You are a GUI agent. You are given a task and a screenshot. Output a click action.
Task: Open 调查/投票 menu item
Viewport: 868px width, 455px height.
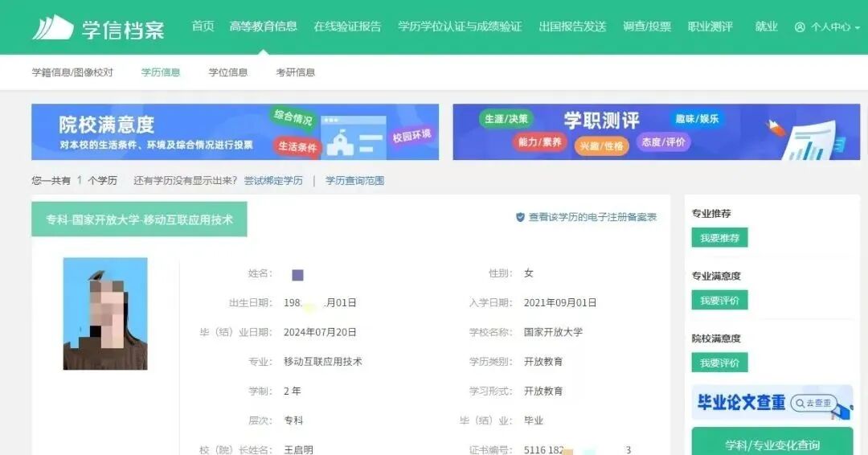point(647,27)
